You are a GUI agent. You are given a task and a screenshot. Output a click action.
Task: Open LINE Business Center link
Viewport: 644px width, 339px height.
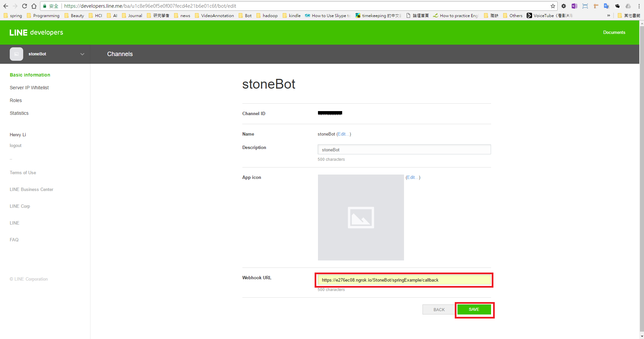(32, 189)
